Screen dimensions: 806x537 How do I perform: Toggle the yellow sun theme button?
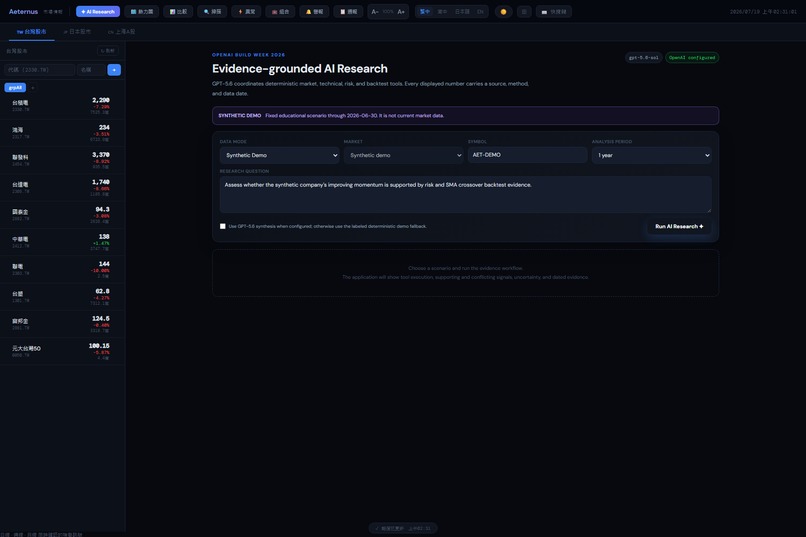pos(503,11)
